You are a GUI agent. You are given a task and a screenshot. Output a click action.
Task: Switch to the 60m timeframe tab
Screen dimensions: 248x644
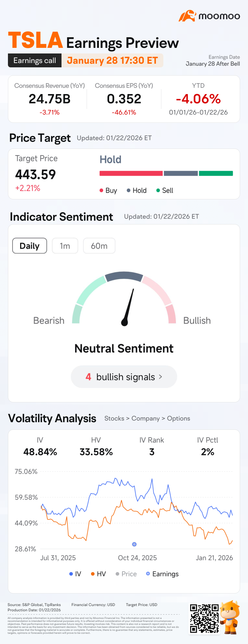pyautogui.click(x=99, y=246)
